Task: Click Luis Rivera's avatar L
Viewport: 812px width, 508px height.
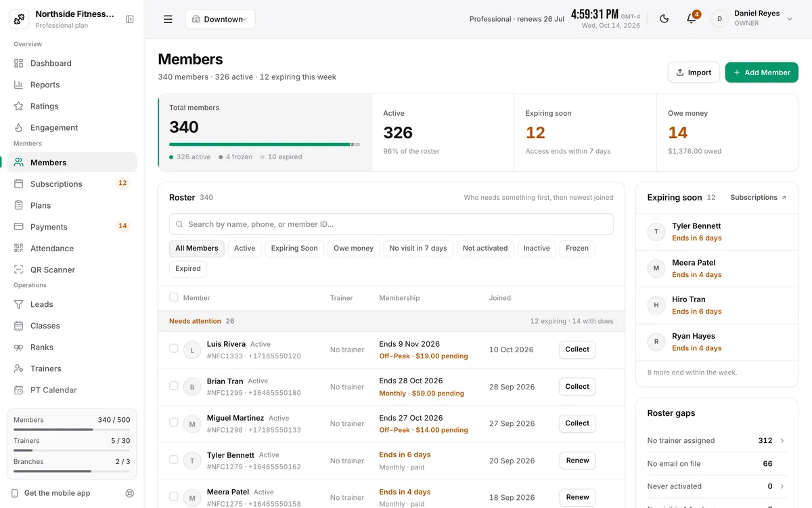Action: (192, 350)
